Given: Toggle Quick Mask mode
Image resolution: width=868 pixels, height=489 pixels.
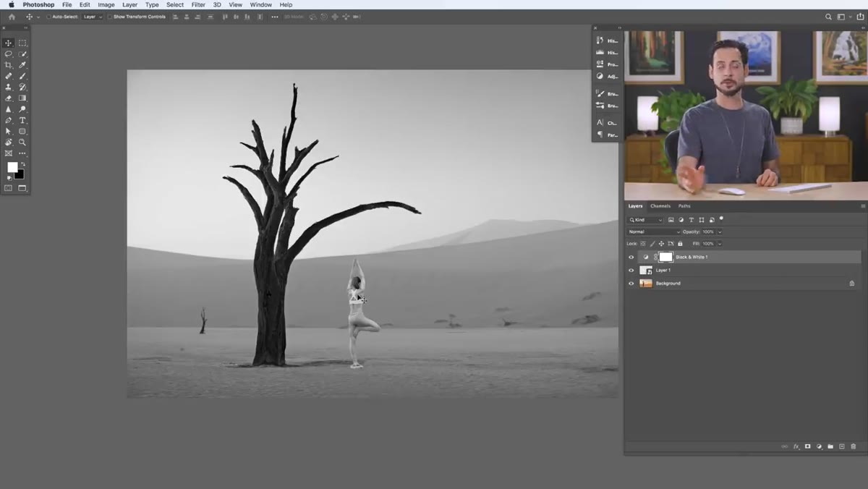Looking at the screenshot, I should (9, 188).
